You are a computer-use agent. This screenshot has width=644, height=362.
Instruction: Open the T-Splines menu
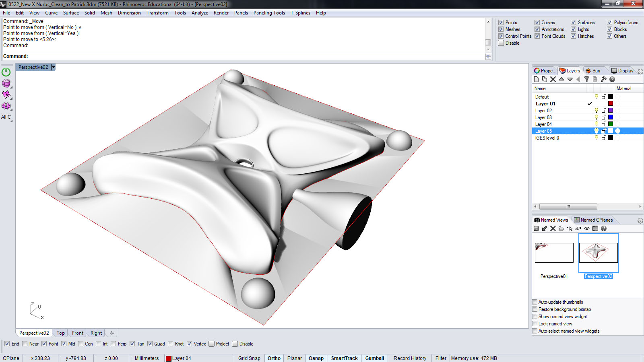[300, 13]
